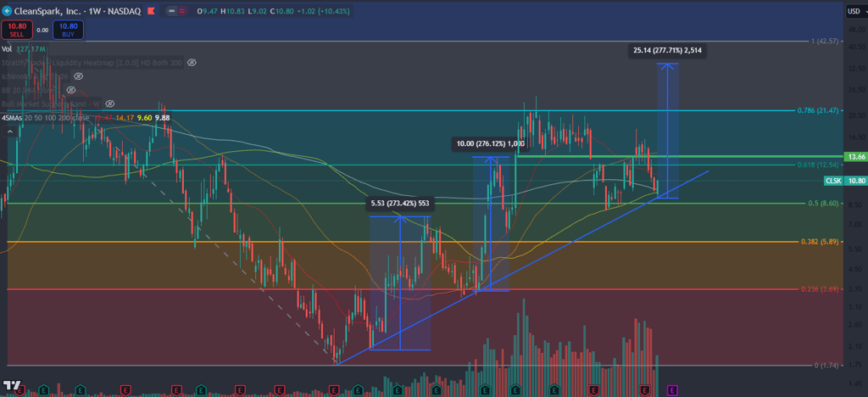Click the 1 (42.57) Fibonacci label
This screenshot has height=397, width=868.
823,42
